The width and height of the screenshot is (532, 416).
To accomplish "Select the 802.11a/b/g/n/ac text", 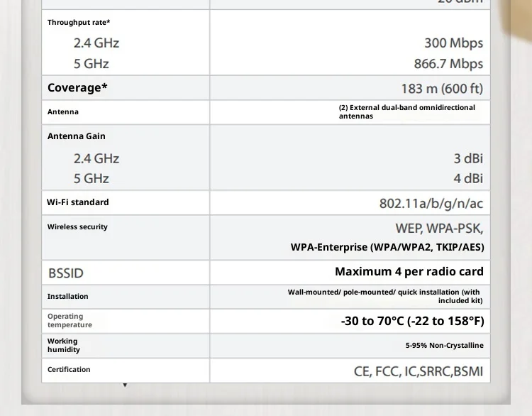I will coord(431,204).
